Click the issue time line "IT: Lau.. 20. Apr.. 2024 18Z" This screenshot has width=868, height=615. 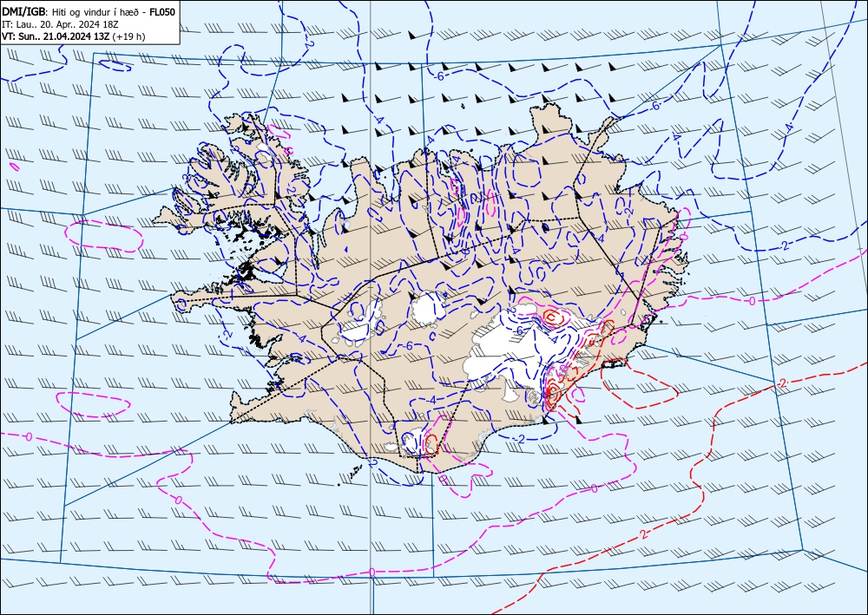(61, 24)
